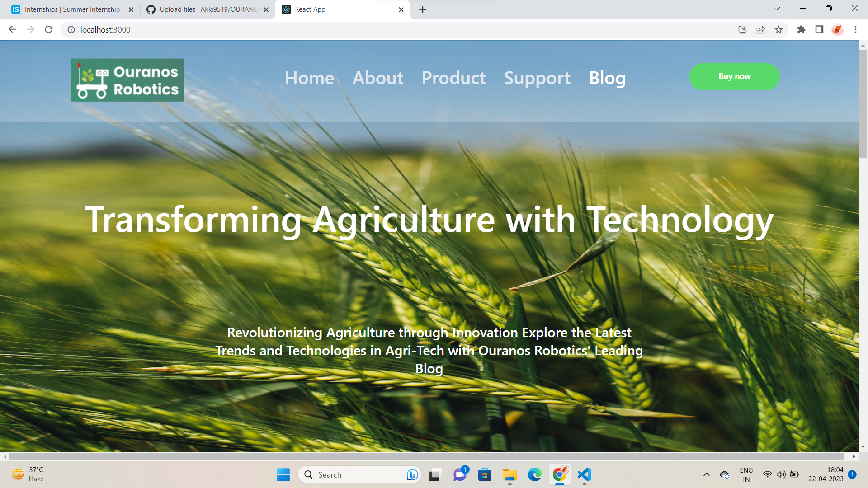Switch to Internships Summer Internship tab

pyautogui.click(x=72, y=9)
